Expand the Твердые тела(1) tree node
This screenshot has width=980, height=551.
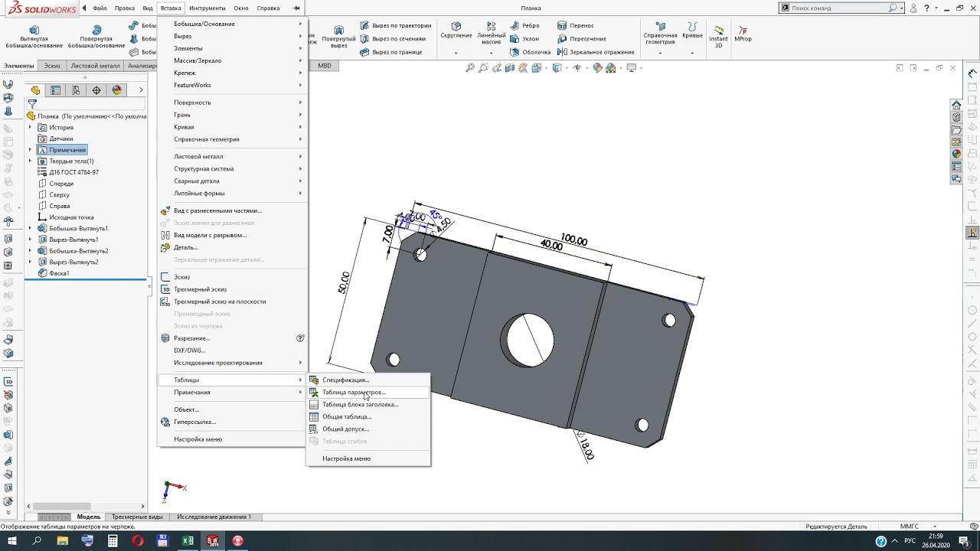[31, 161]
